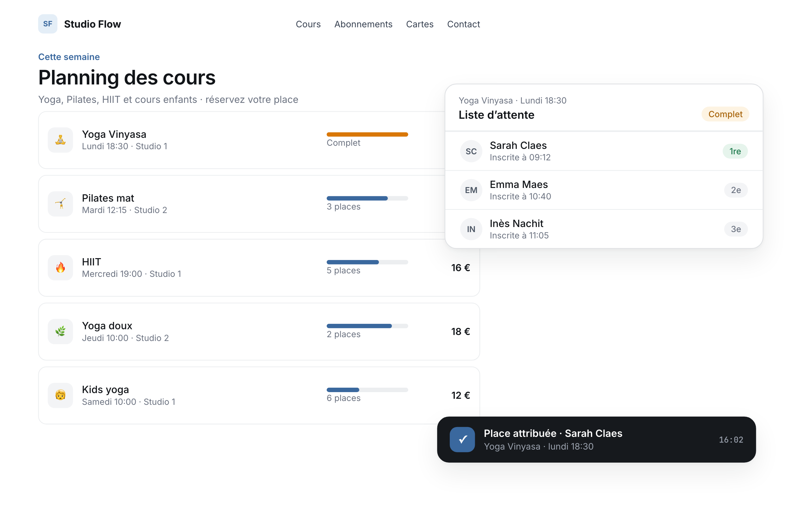Click the Studio Flow brand name

[92, 24]
